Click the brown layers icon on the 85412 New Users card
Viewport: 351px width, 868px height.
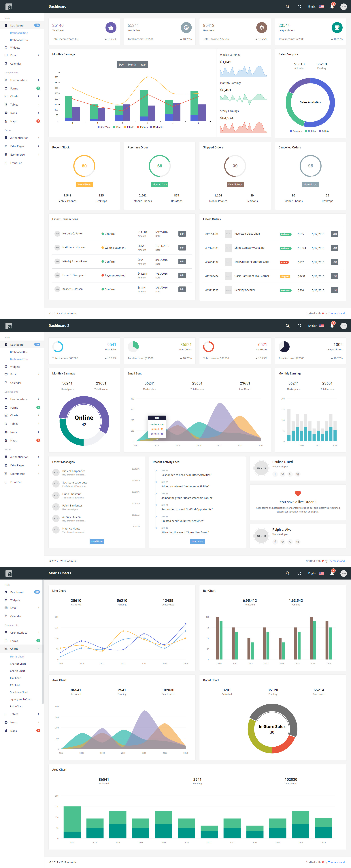[x=262, y=28]
